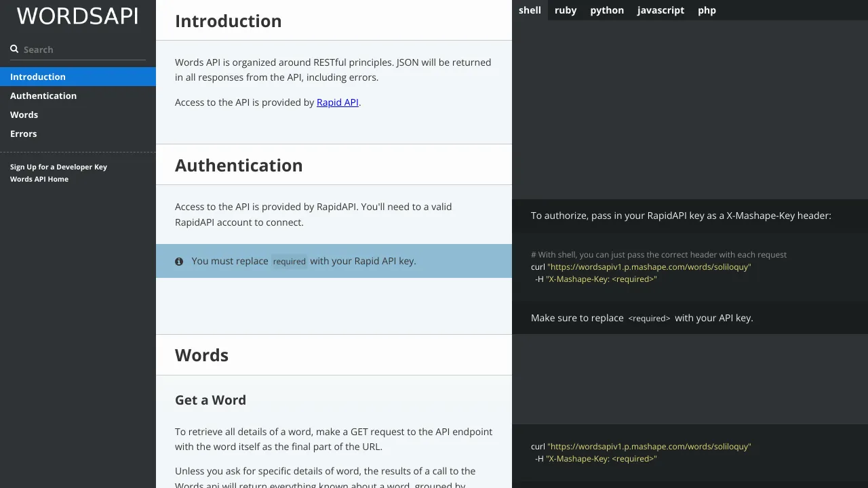The image size is (868, 488).
Task: Follow the Rapid API hyperlink
Action: click(338, 102)
